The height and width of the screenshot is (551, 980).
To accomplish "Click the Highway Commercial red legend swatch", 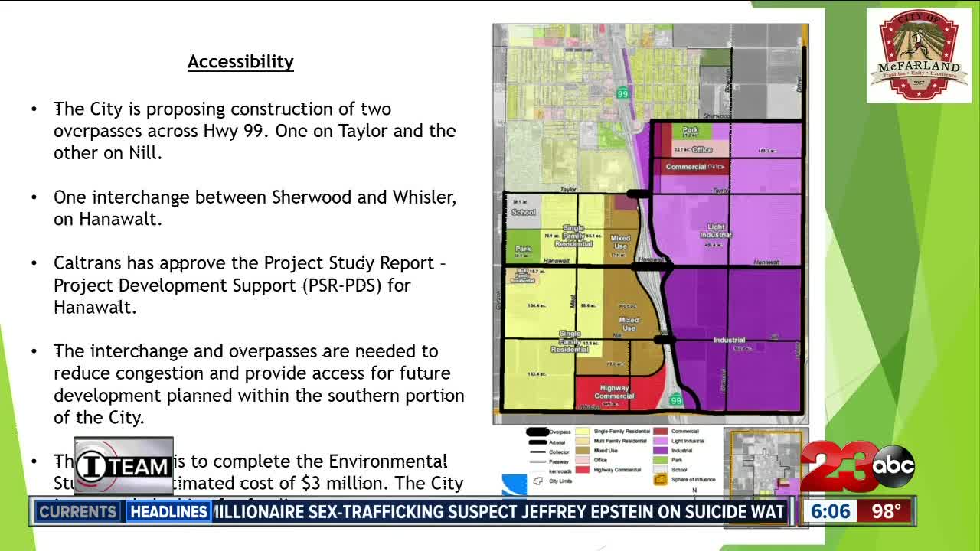I will (x=583, y=470).
